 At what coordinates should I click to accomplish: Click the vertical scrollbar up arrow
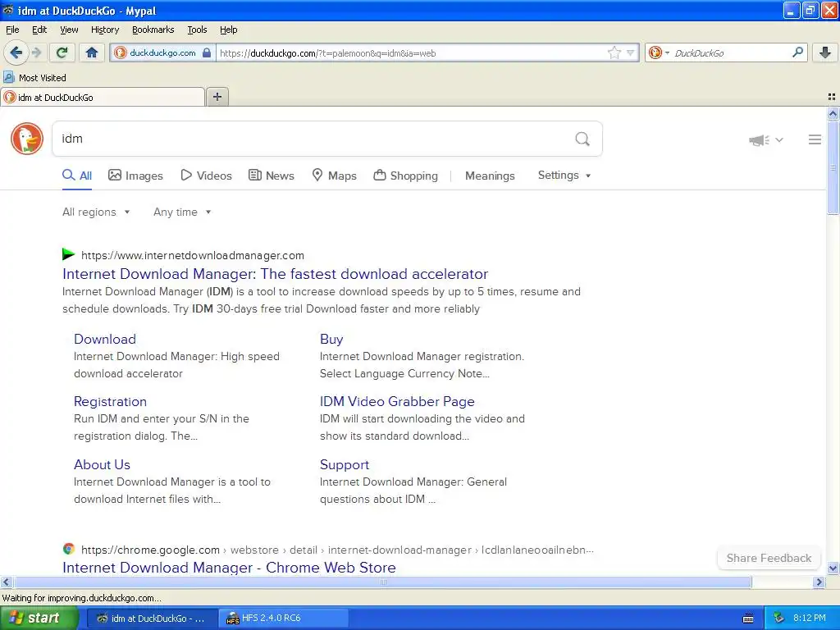pyautogui.click(x=833, y=113)
